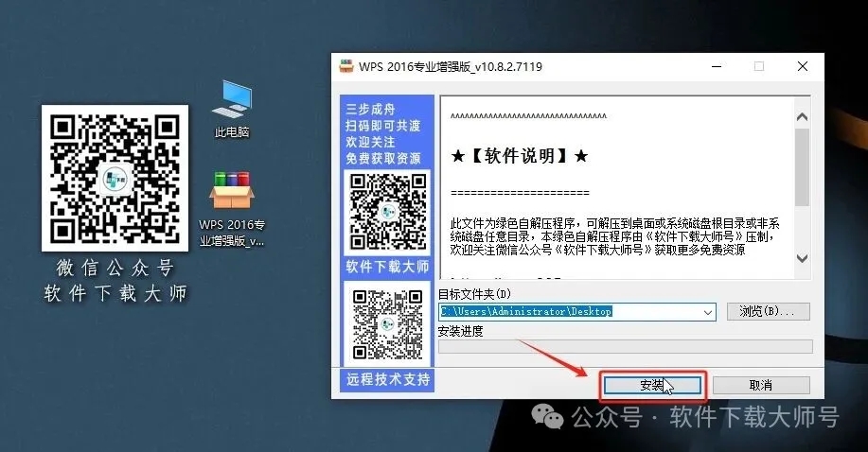Click the WinRAR icon in installer title bar
868x452 pixels.
tap(346, 66)
